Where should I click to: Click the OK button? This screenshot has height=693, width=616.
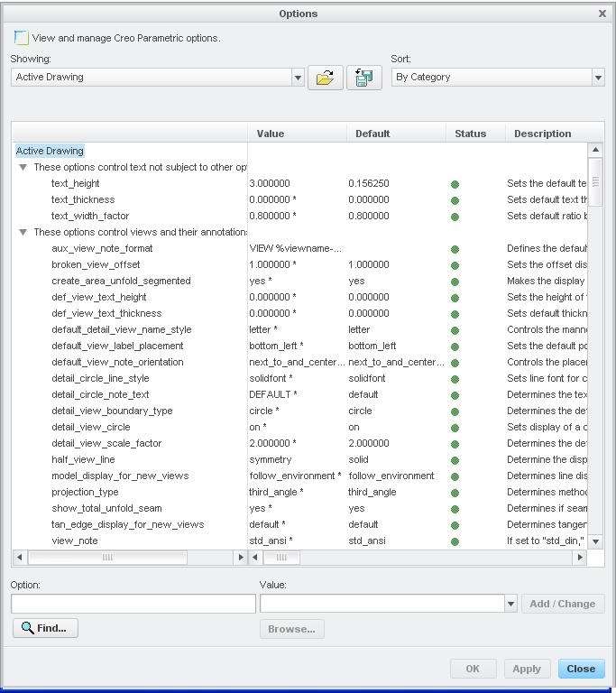coord(473,669)
